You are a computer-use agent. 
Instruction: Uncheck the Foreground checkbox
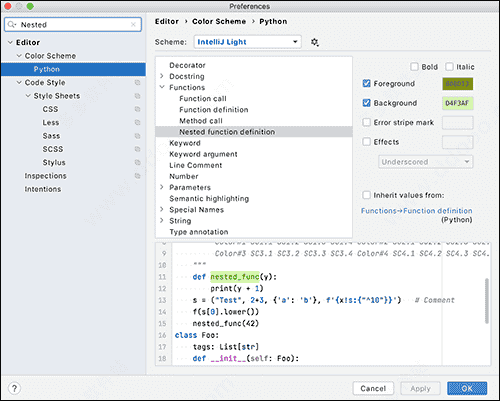(366, 83)
